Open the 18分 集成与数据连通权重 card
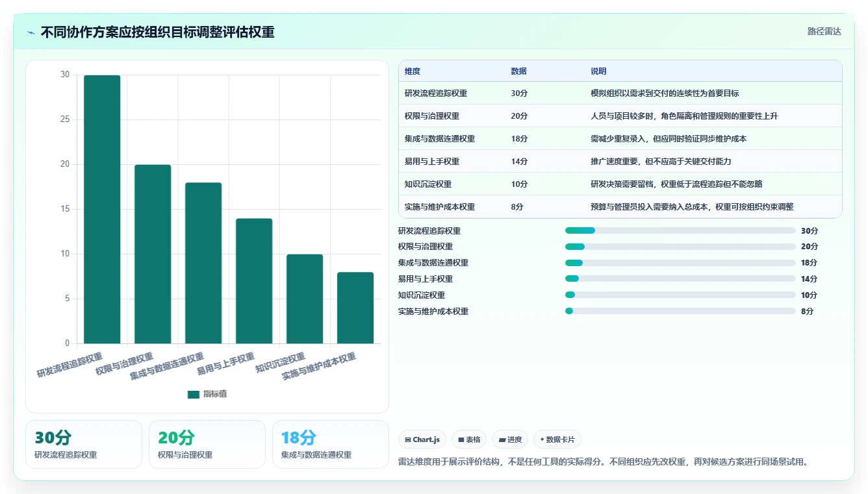Viewport: 868px width, 494px height. [331, 444]
